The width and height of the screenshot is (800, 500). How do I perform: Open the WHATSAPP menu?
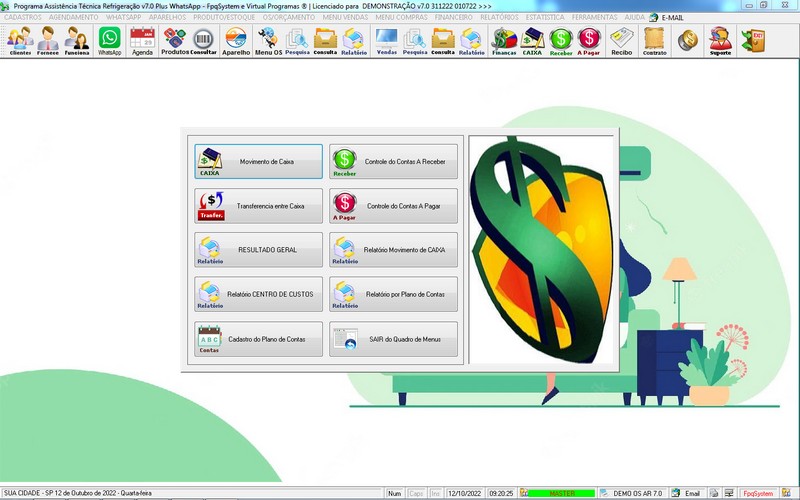click(123, 17)
